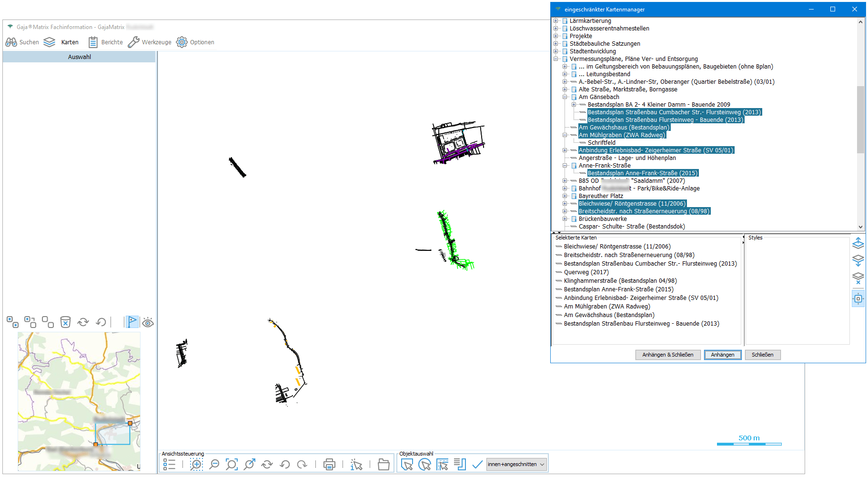The width and height of the screenshot is (868, 477).
Task: Open folder icon in Ansichtssteuerung toolbar
Action: 384,464
